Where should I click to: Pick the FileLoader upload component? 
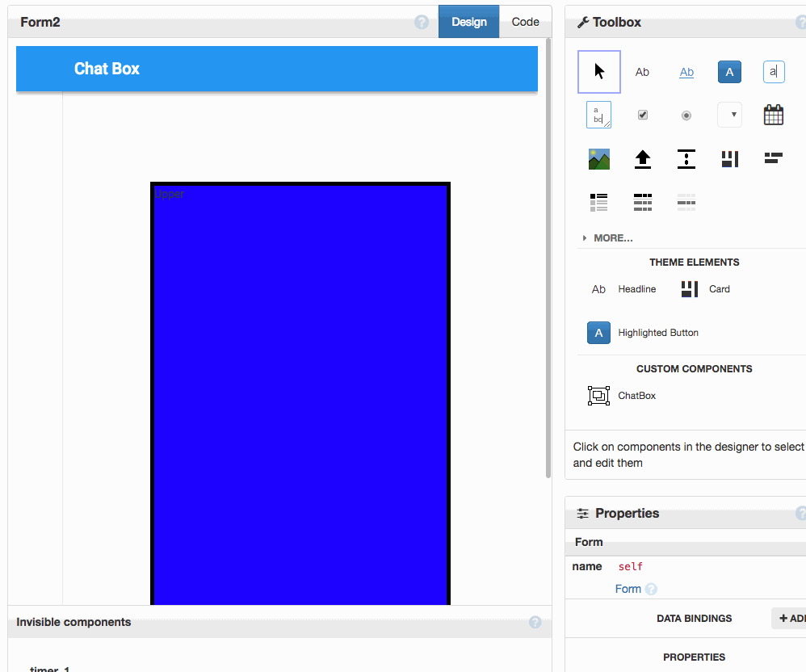point(643,159)
